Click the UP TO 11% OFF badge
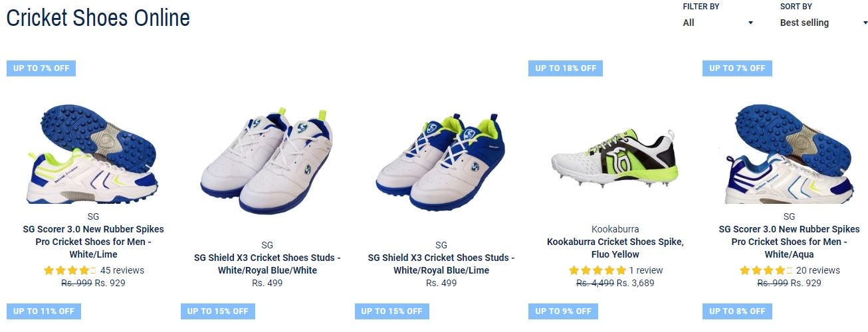 (x=44, y=311)
